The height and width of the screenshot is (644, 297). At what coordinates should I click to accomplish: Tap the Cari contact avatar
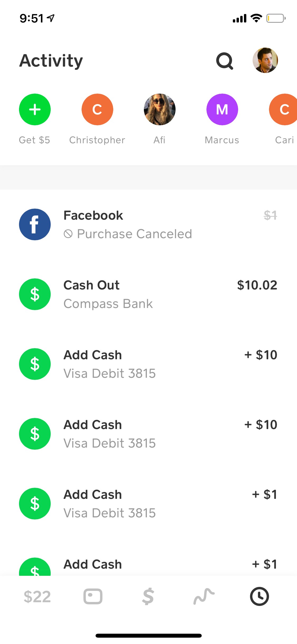tap(284, 109)
